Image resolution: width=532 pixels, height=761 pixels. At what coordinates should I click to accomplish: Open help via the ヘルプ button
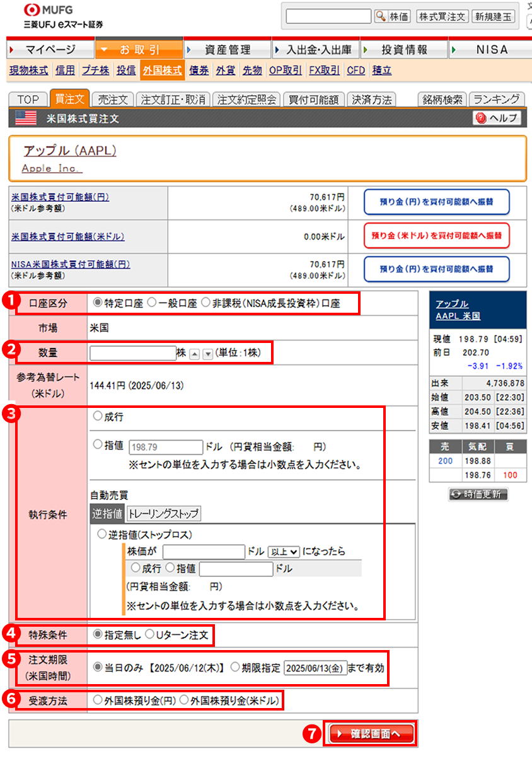click(497, 118)
